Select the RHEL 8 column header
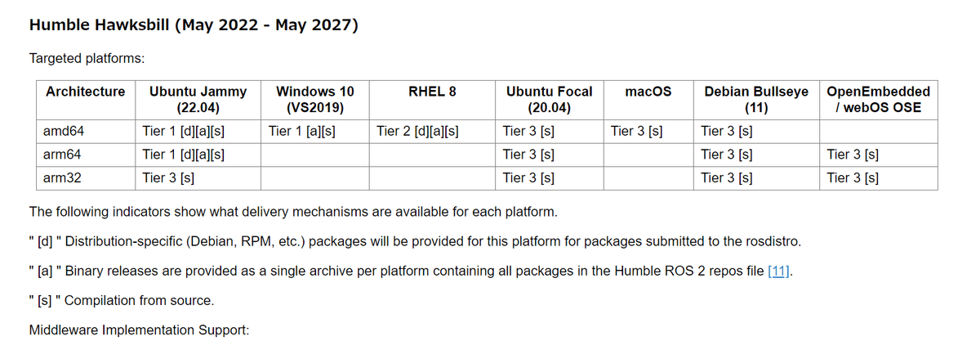 pyautogui.click(x=432, y=92)
